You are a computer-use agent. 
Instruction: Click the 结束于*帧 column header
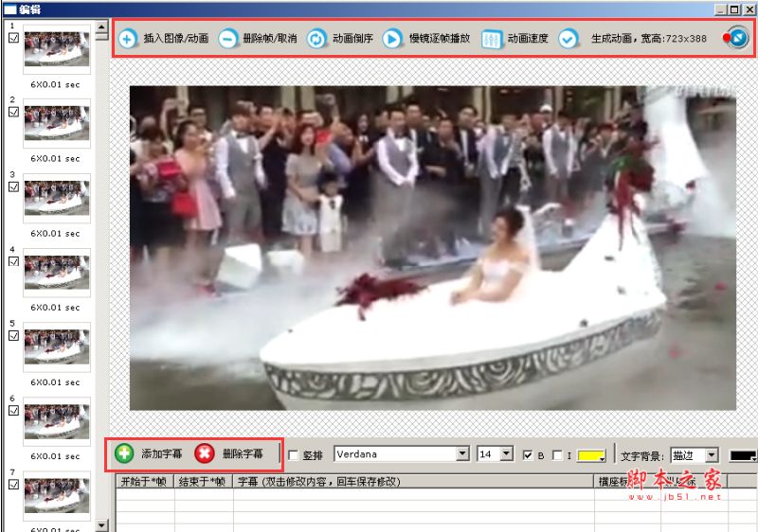click(204, 481)
